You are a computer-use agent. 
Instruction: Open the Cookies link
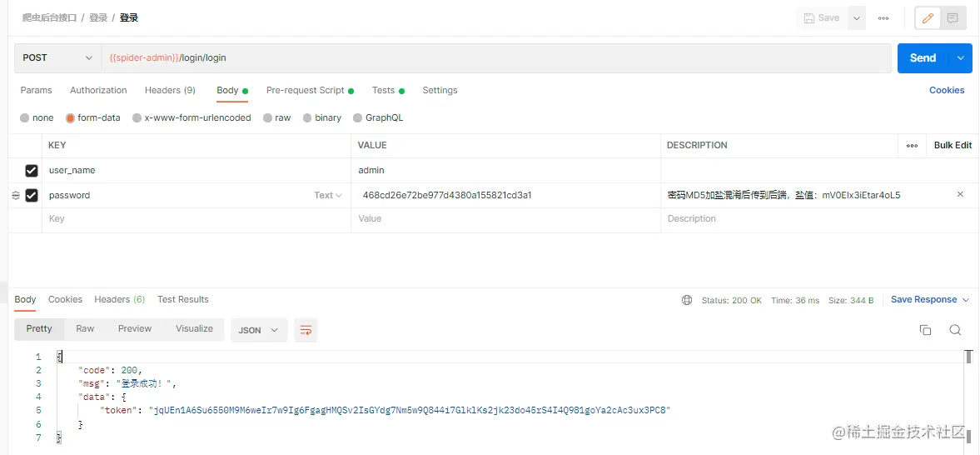(x=946, y=90)
